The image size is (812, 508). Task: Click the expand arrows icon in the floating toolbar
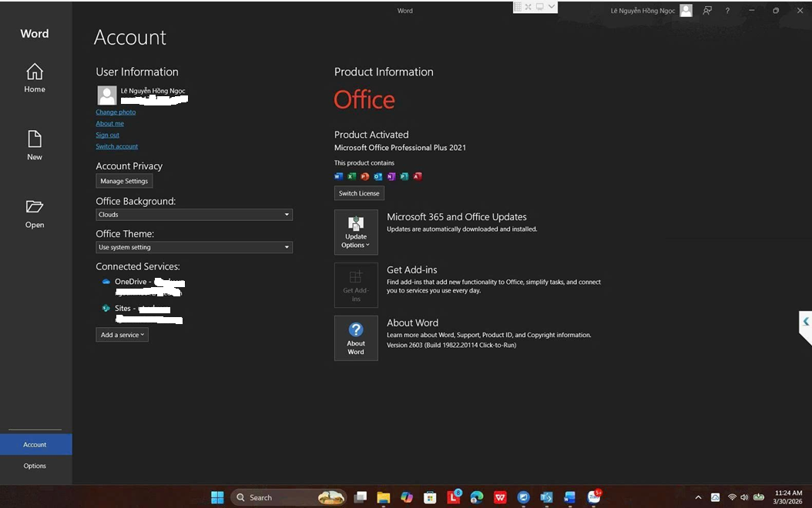click(x=528, y=7)
